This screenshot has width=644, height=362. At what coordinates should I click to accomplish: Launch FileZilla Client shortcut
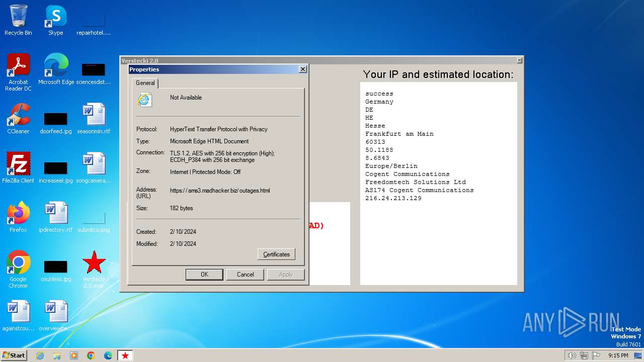point(18,167)
